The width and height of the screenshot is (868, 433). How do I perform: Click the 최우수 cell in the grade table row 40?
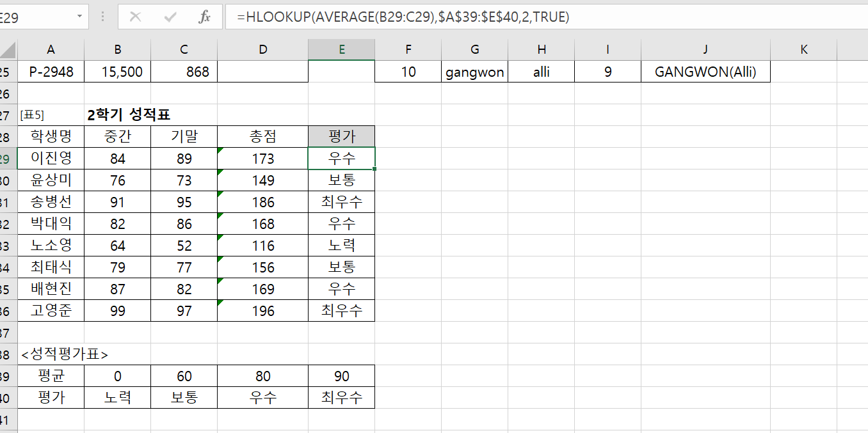click(341, 398)
